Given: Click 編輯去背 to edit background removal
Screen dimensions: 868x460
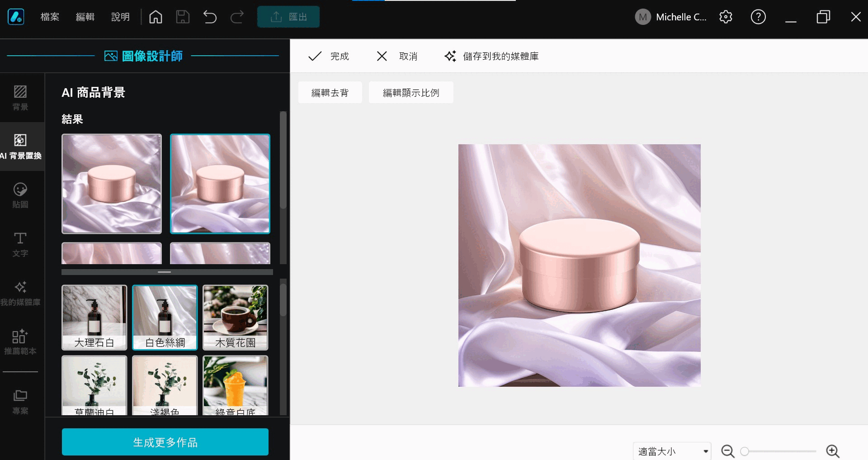Looking at the screenshot, I should coord(330,92).
